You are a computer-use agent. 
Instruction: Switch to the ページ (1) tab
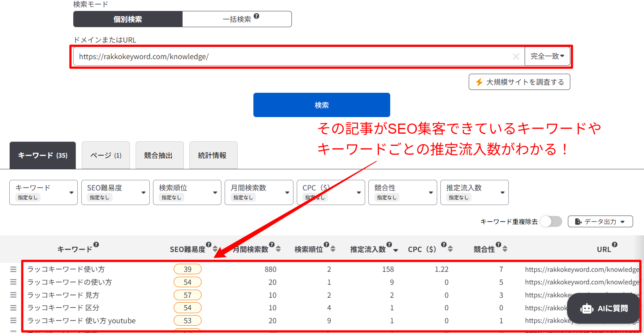pos(106,156)
